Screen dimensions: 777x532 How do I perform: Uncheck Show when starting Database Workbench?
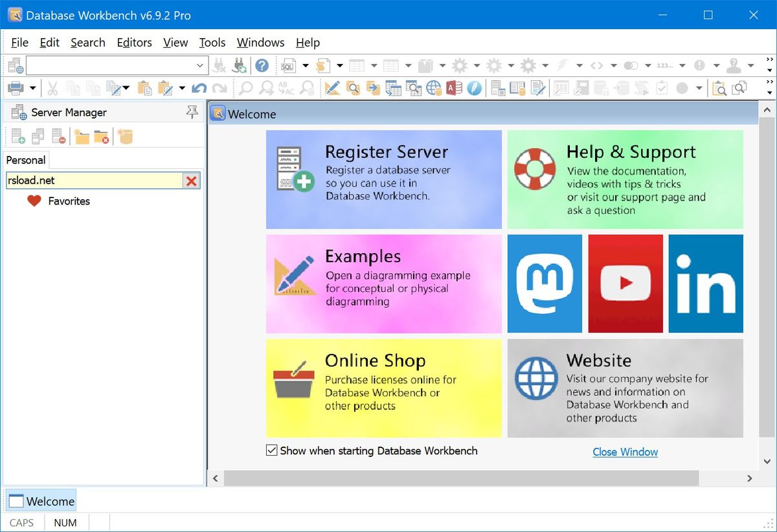pos(272,450)
